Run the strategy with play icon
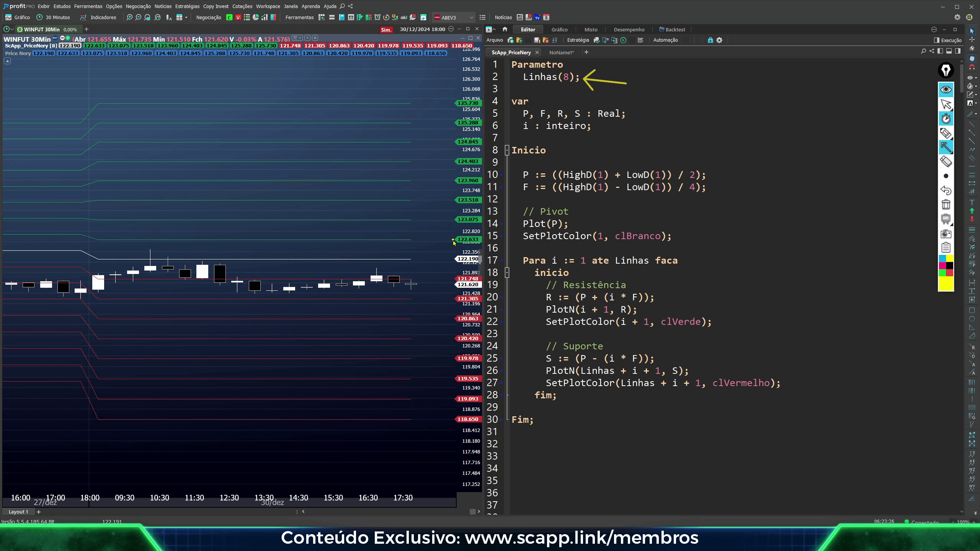The height and width of the screenshot is (551, 980). pos(623,40)
